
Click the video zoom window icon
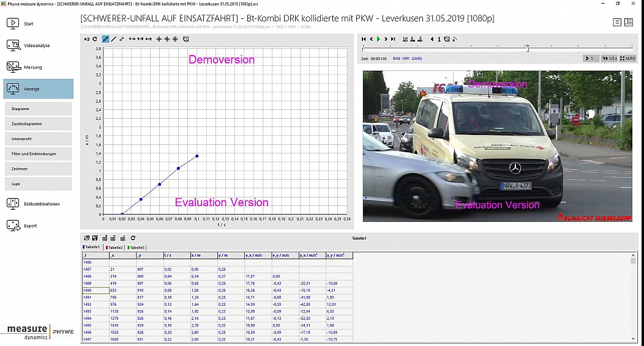click(447, 39)
